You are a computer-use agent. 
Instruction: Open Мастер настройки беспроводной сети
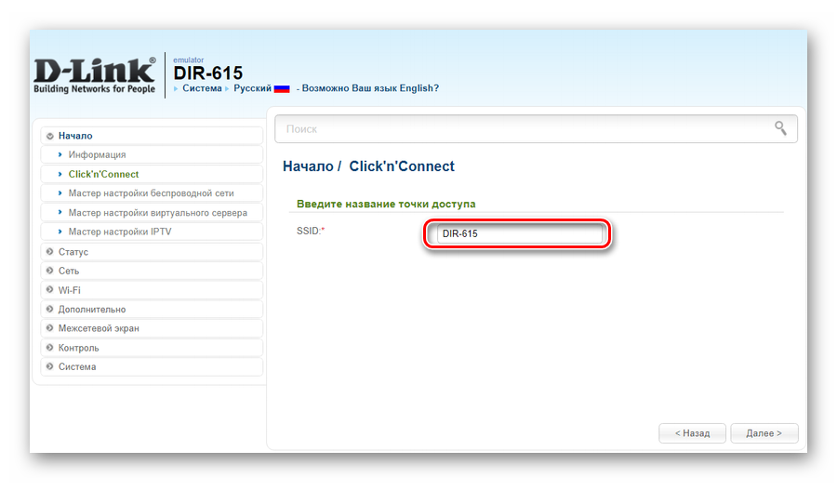tap(151, 193)
